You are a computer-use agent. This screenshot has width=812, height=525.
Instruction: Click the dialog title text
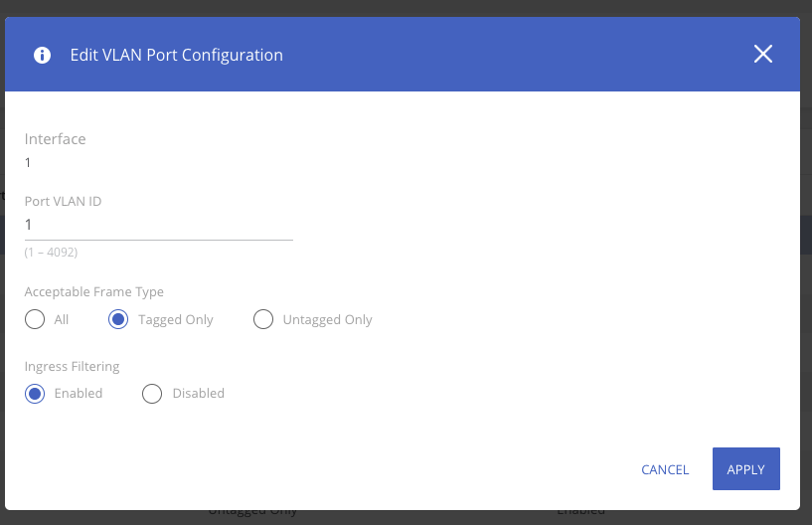tap(176, 55)
